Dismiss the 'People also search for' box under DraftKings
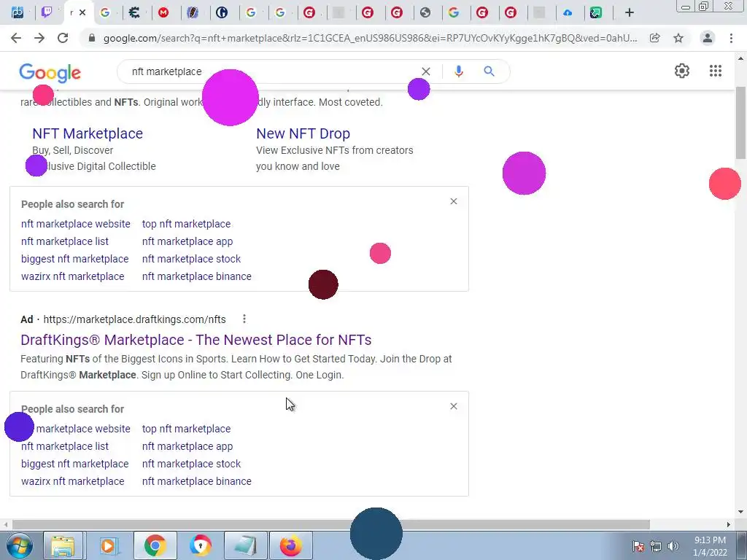The width and height of the screenshot is (747, 560). [x=454, y=406]
